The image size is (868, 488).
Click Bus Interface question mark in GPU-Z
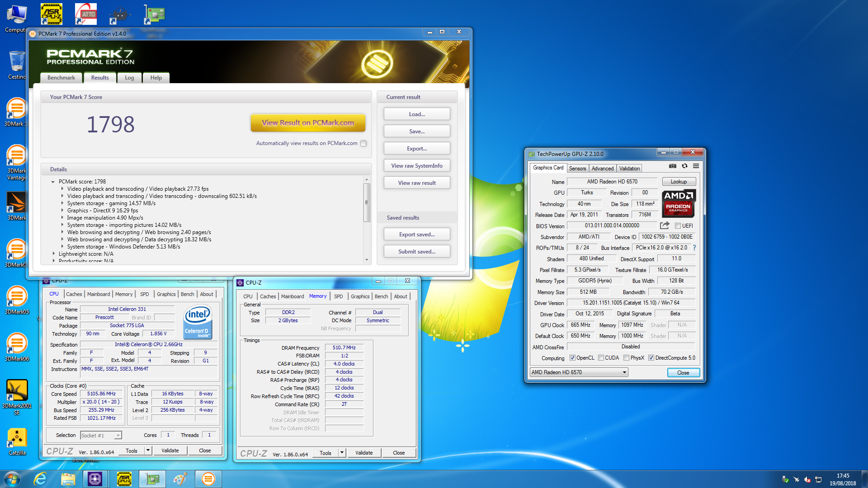(694, 248)
